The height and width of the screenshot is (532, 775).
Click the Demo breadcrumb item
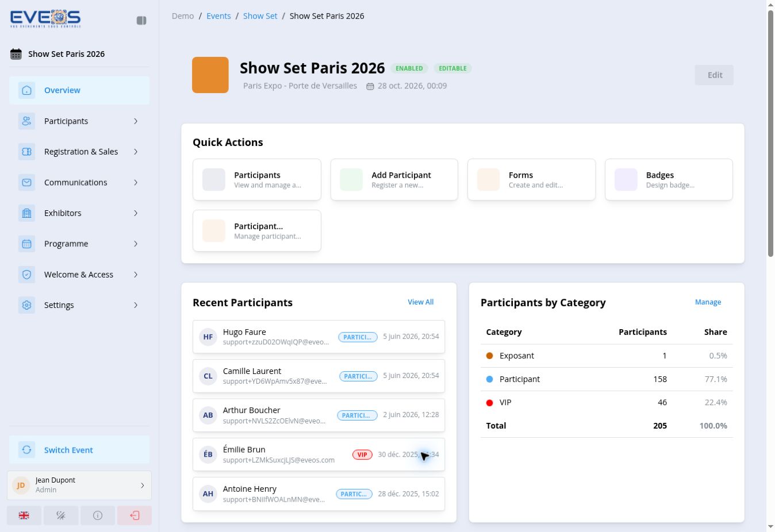[x=183, y=16]
